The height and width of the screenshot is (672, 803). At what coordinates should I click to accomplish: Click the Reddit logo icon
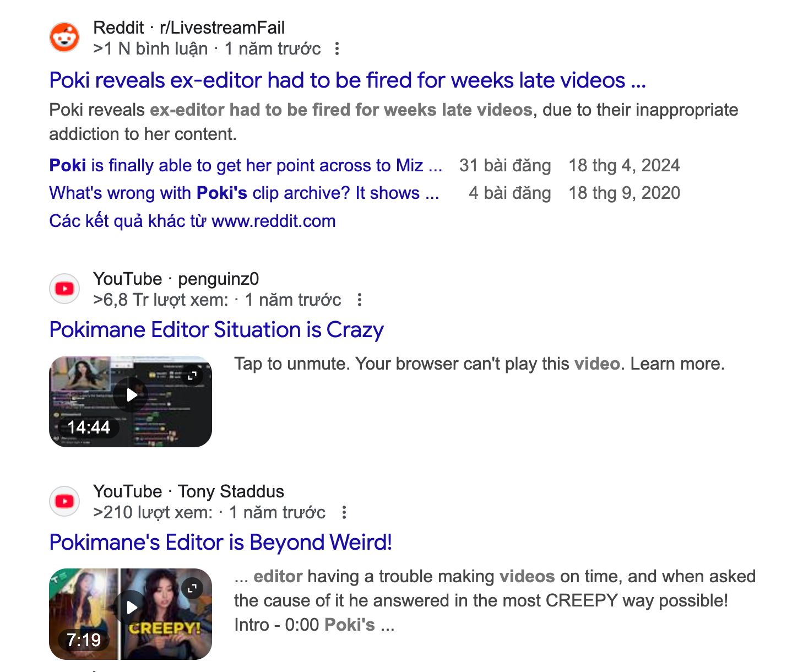tap(64, 37)
